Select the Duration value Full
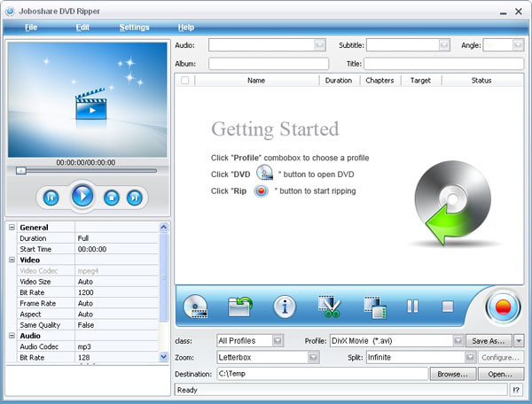This screenshot has width=532, height=404. point(117,238)
